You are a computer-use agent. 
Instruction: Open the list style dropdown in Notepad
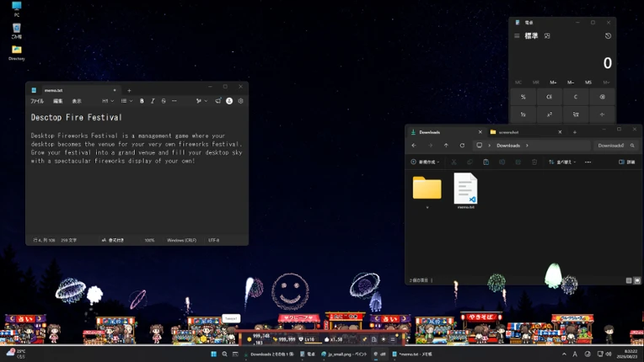(x=127, y=101)
